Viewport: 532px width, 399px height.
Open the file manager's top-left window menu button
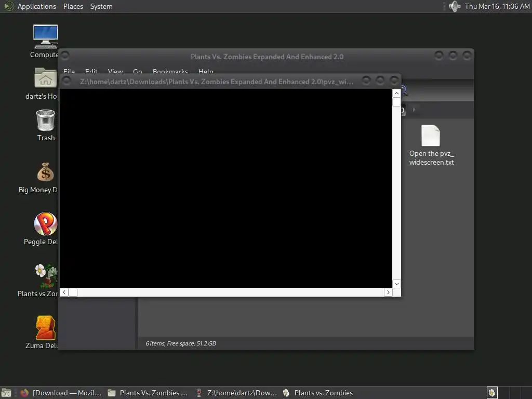click(x=65, y=55)
